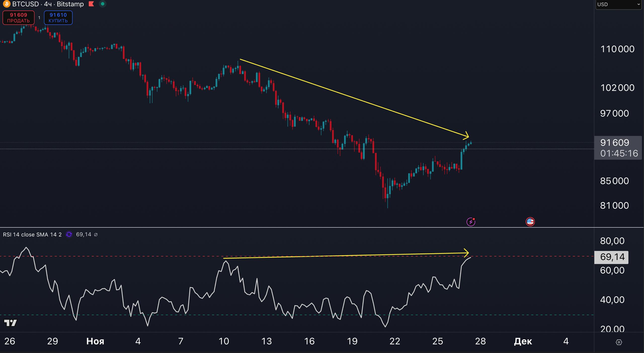The height and width of the screenshot is (353, 644).
Task: Open the USD currency dropdown
Action: [x=618, y=4]
